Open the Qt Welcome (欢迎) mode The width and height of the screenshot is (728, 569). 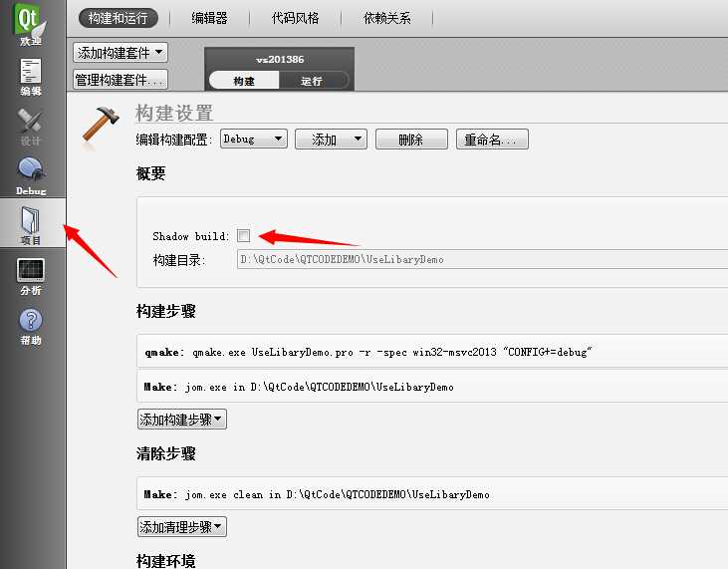31,25
